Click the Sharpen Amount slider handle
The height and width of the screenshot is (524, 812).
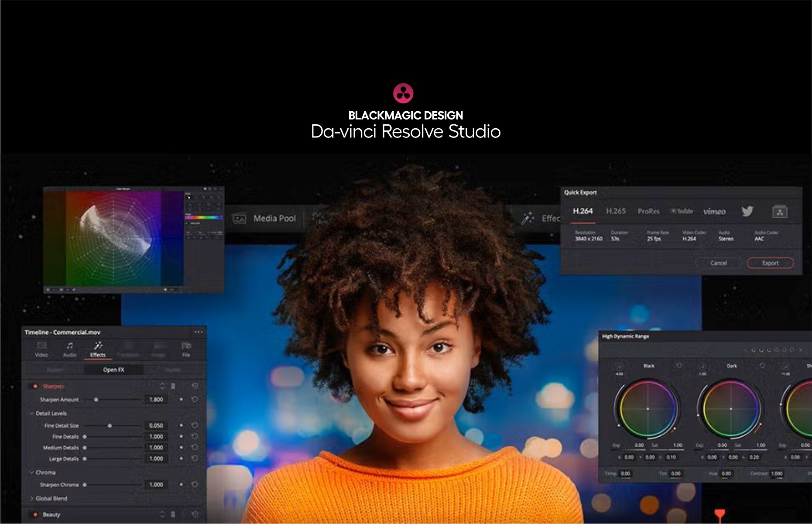coord(96,400)
